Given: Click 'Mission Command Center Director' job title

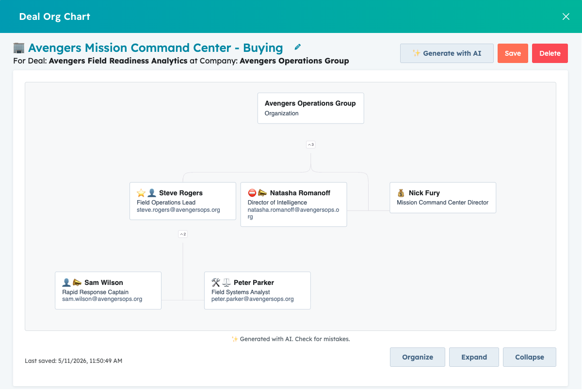Looking at the screenshot, I should point(443,203).
